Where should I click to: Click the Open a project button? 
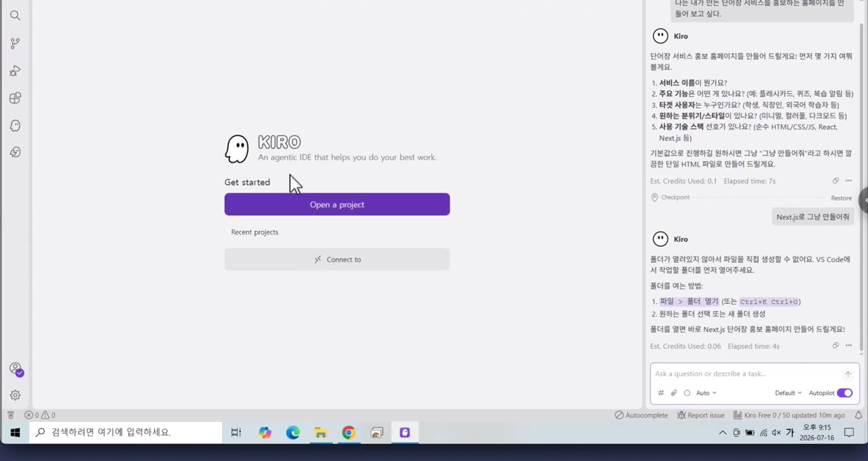[x=337, y=204]
